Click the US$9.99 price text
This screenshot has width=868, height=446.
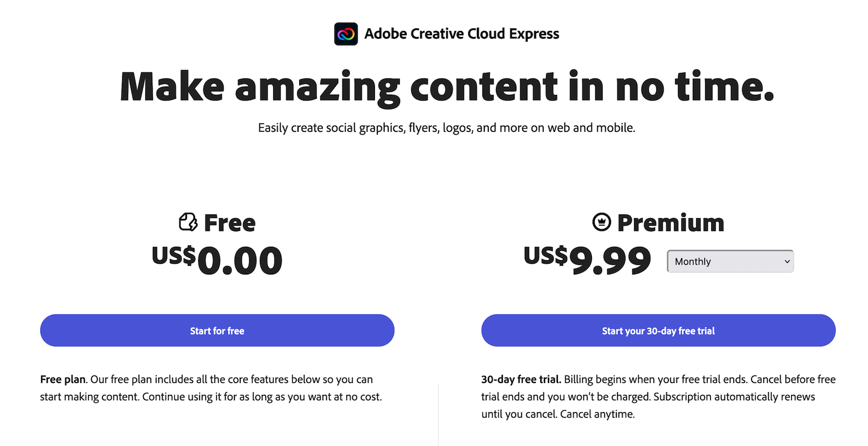coord(586,260)
